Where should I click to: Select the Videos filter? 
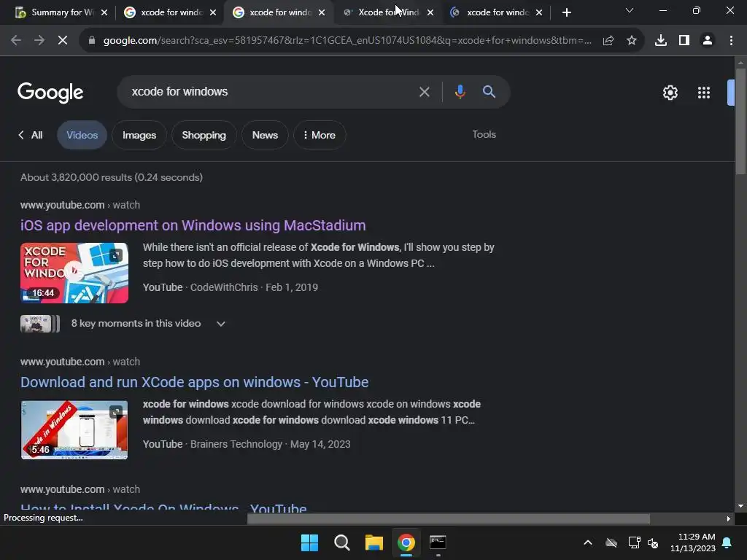click(82, 135)
